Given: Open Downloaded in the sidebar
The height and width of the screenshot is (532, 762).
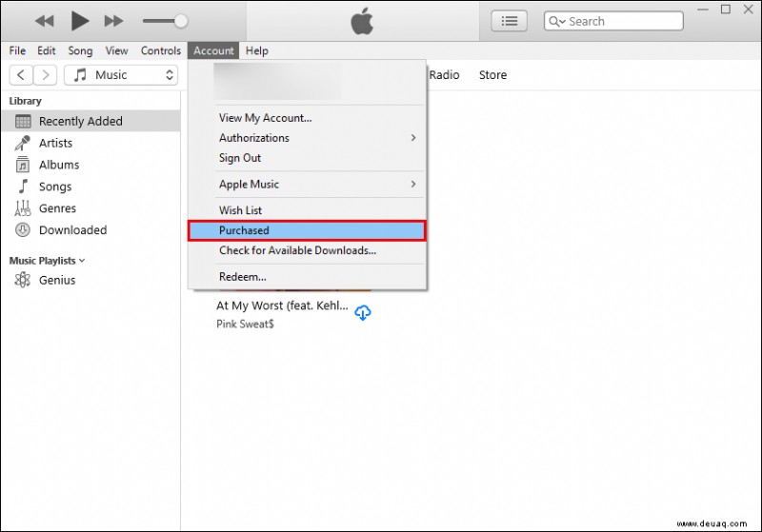Looking at the screenshot, I should click(x=90, y=230).
